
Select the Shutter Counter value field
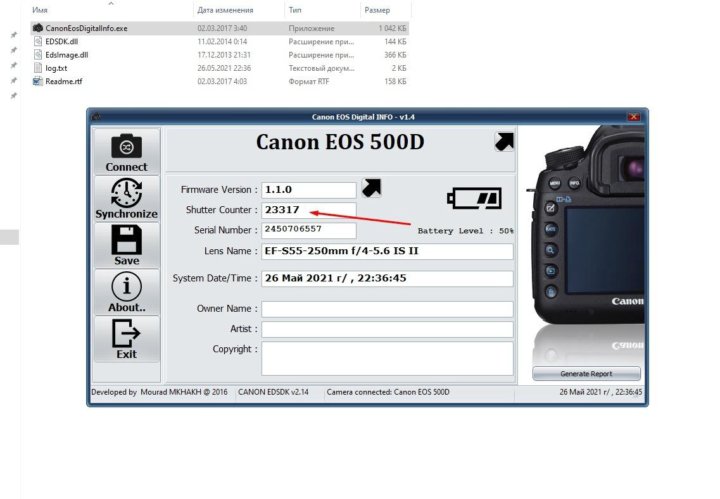(308, 210)
